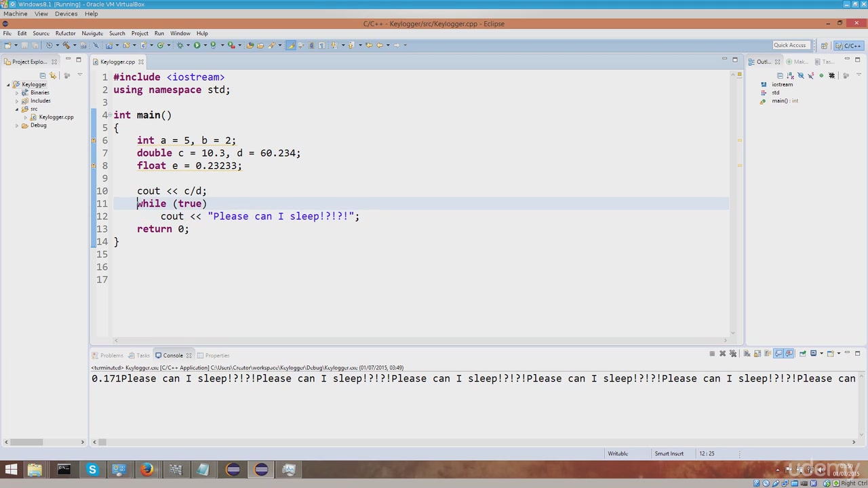Open Firefox from the Windows taskbar
The image size is (868, 488).
pyautogui.click(x=147, y=470)
